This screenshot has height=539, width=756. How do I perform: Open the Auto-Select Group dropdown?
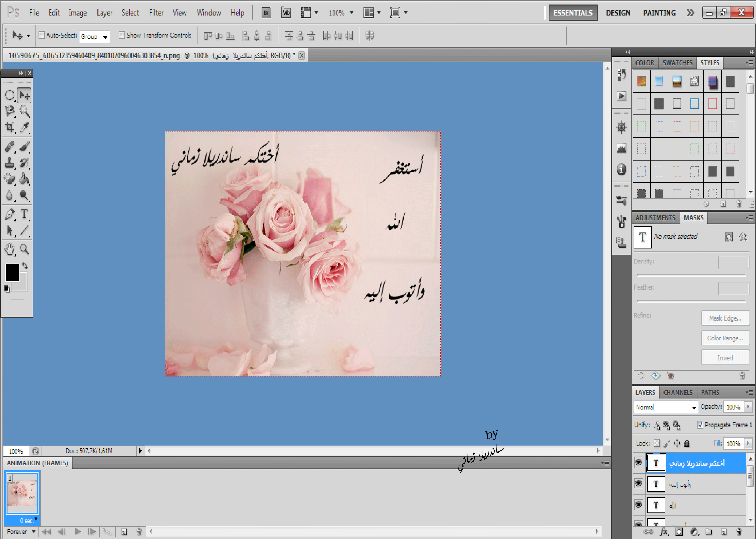95,37
